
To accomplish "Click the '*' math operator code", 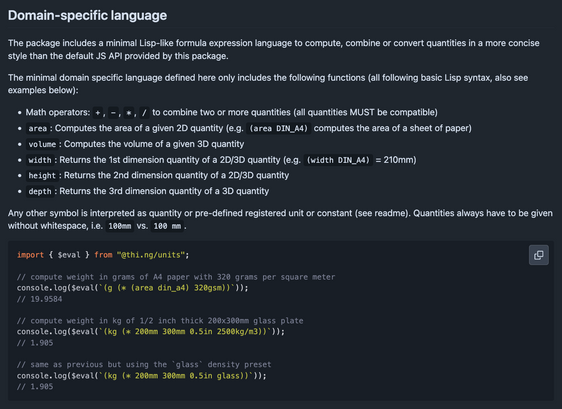I will (x=128, y=113).
